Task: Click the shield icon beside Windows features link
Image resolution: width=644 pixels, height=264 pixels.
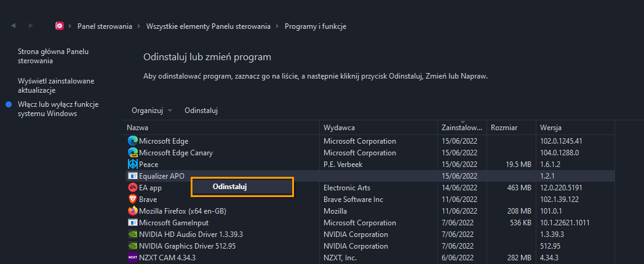Action: tap(8, 104)
